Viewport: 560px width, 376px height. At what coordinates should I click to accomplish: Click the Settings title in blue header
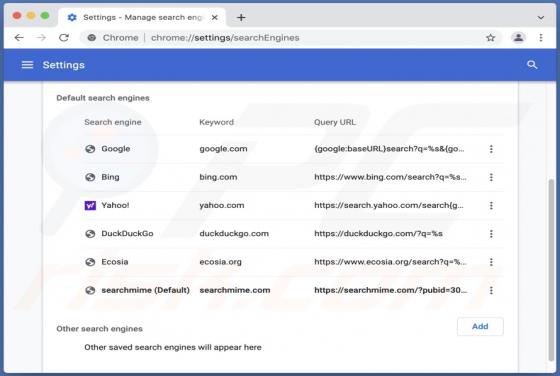click(x=64, y=65)
